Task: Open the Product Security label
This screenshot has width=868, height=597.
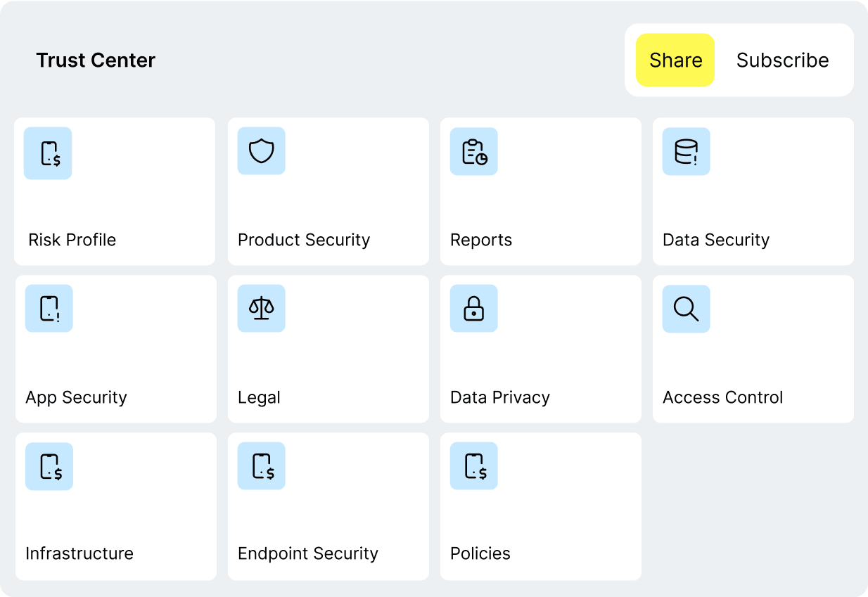Action: (303, 240)
